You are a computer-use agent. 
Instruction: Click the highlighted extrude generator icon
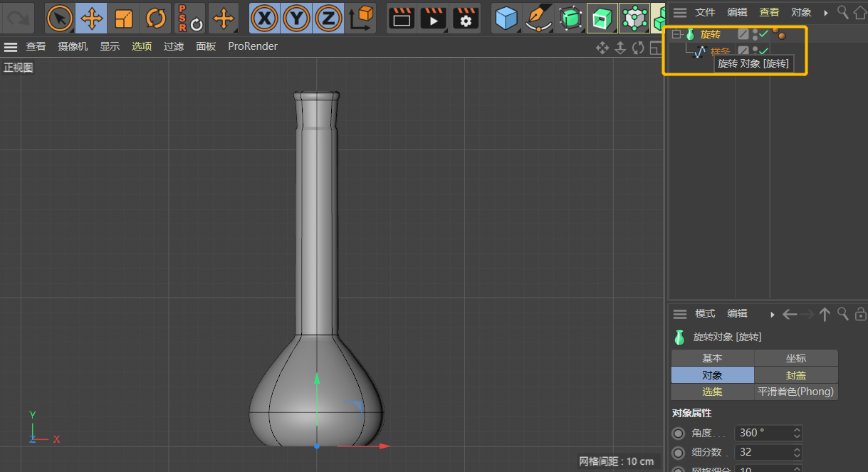602,18
